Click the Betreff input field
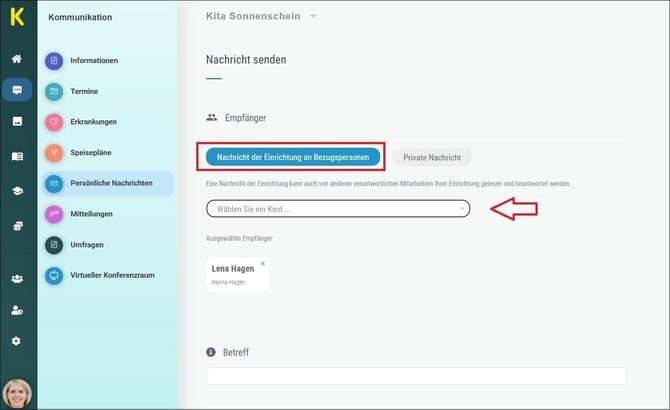 416,376
